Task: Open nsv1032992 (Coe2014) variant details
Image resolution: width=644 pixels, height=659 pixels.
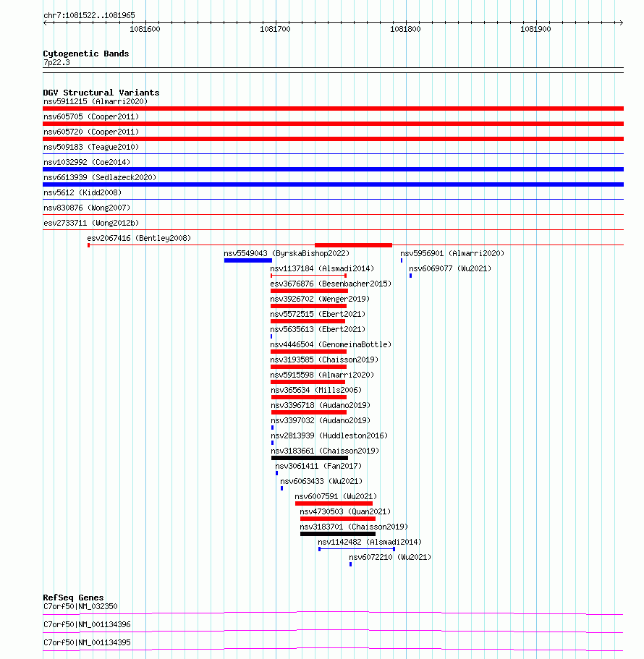Action: point(87,162)
